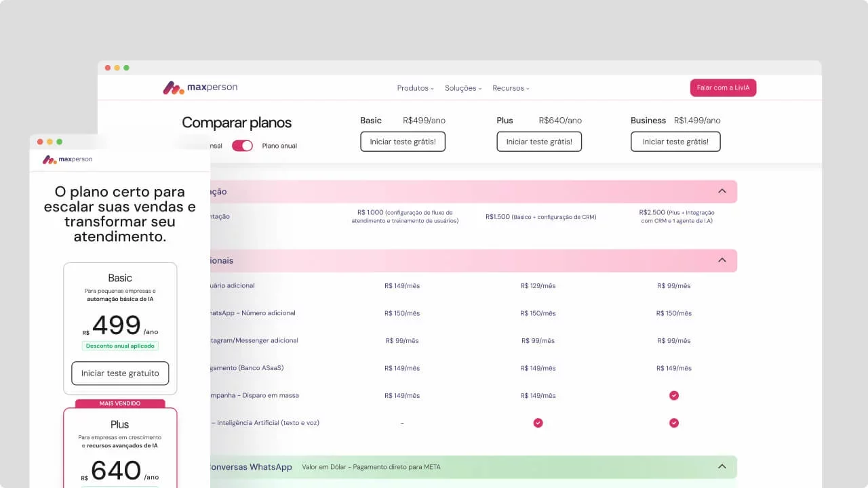Click Iniciar teste gratuito in Basic card
The width and height of the screenshot is (868, 488).
click(120, 373)
